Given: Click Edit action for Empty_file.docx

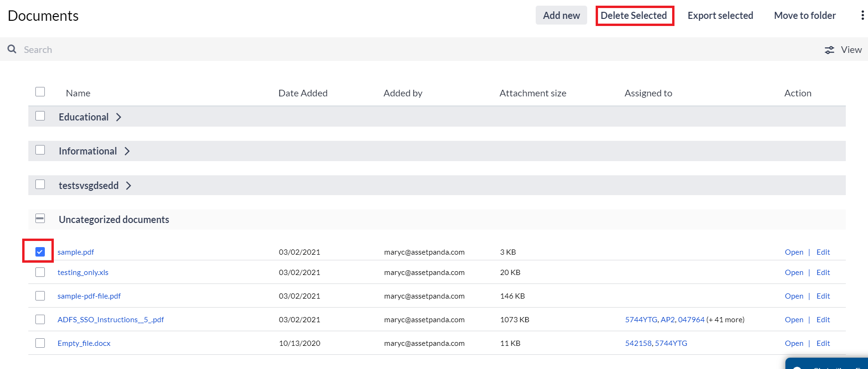Looking at the screenshot, I should (x=823, y=343).
